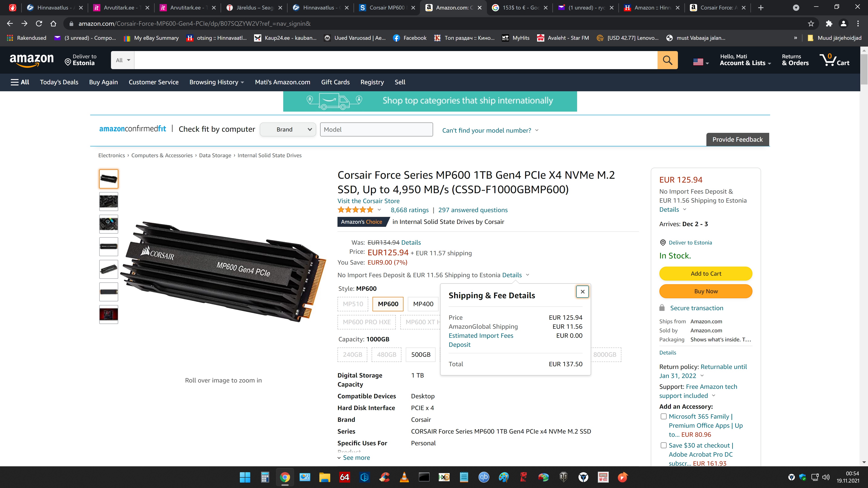This screenshot has width=868, height=488.
Task: Reload the page with the refresh icon
Action: pyautogui.click(x=39, y=23)
